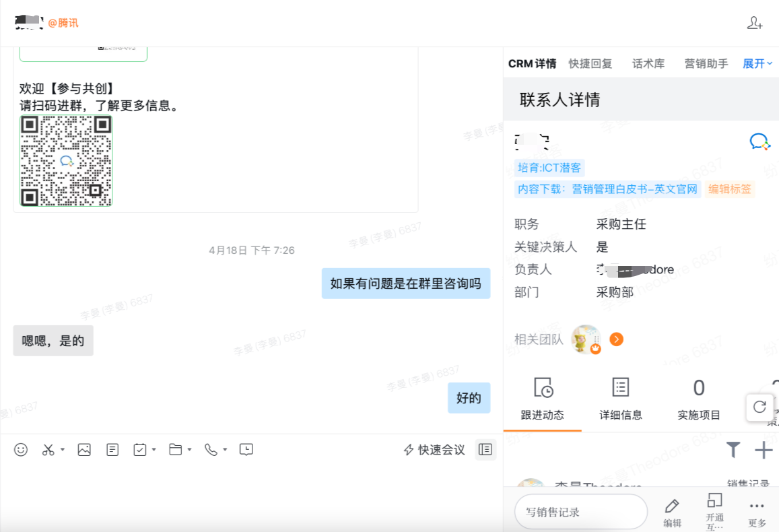
Task: Open the emoji picker in chat toolbar
Action: [x=21, y=450]
